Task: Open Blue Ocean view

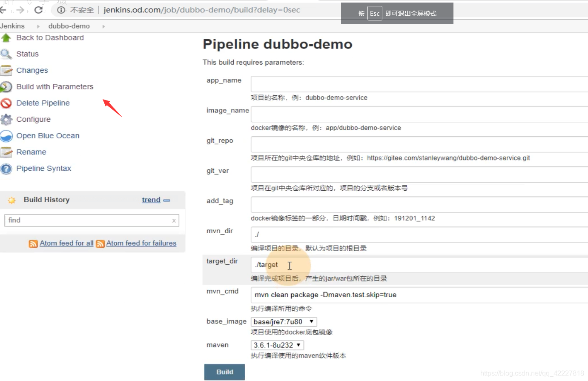Action: pyautogui.click(x=48, y=136)
